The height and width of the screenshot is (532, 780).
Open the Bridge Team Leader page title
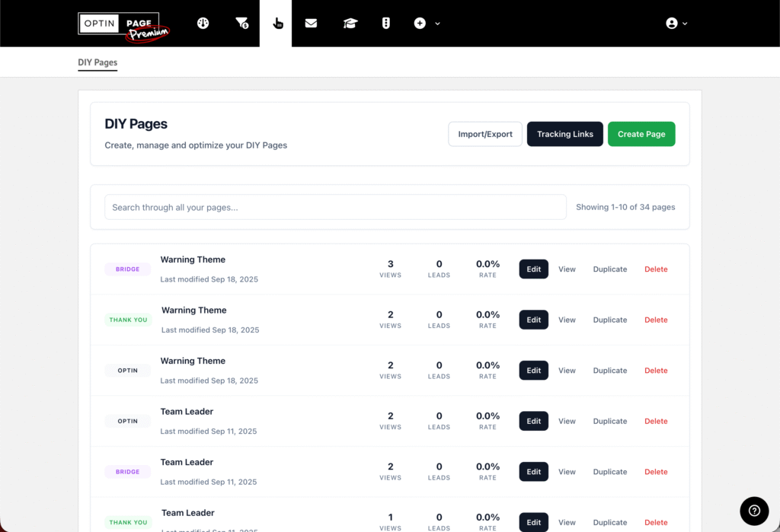tap(187, 462)
